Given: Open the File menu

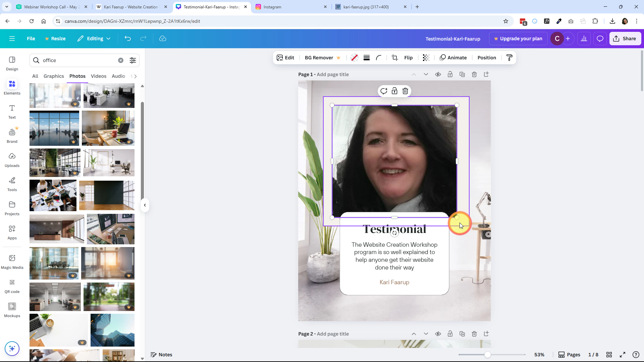Looking at the screenshot, I should pos(31,39).
